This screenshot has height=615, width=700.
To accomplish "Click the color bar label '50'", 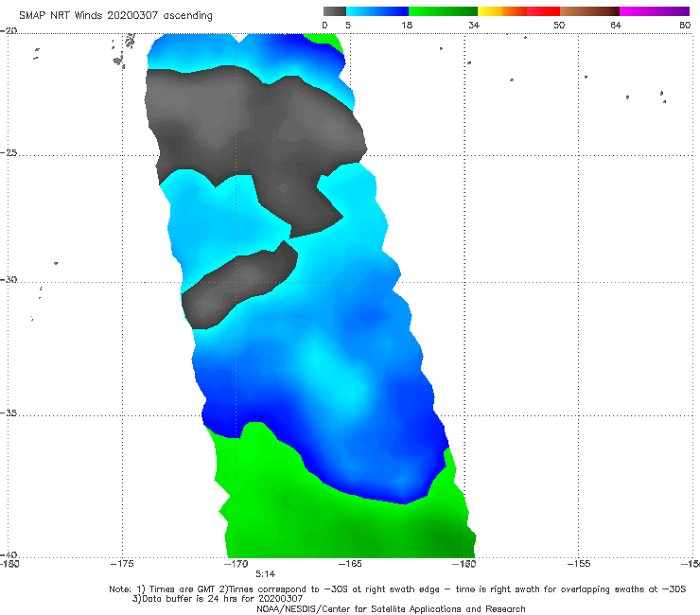I will (559, 26).
